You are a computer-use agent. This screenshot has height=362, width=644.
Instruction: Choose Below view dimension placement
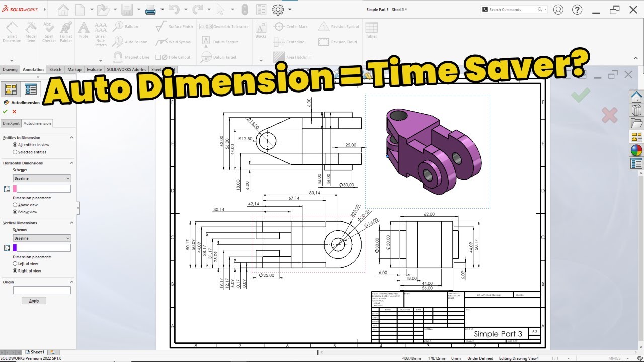pyautogui.click(x=15, y=212)
